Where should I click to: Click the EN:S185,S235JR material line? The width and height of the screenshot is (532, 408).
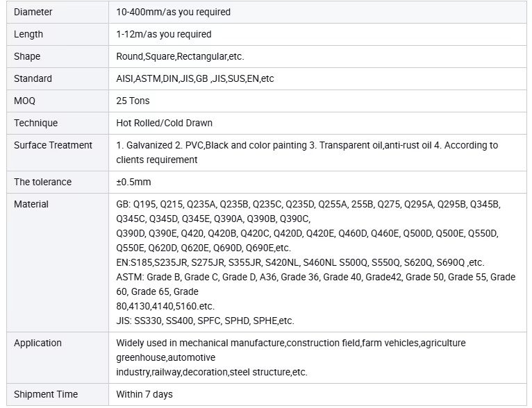tap(300, 262)
